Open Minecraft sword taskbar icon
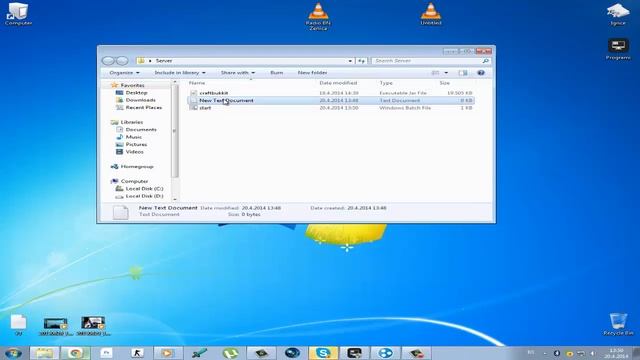The width and height of the screenshot is (640, 360). [199, 353]
